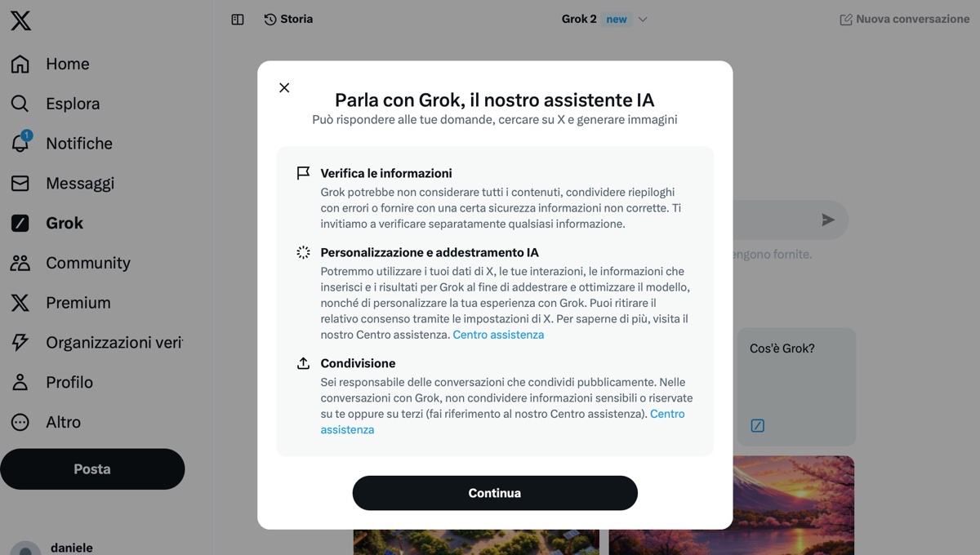Click the send arrow icon

tap(828, 220)
